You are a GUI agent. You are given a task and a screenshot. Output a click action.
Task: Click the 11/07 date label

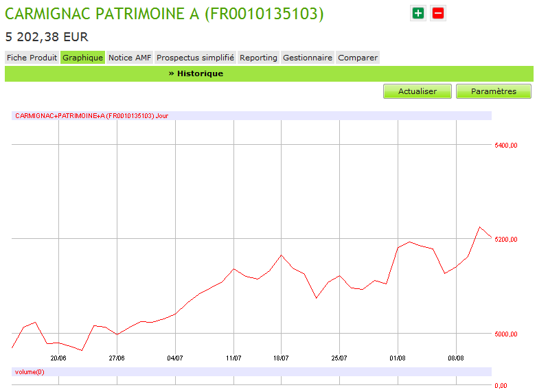click(233, 358)
